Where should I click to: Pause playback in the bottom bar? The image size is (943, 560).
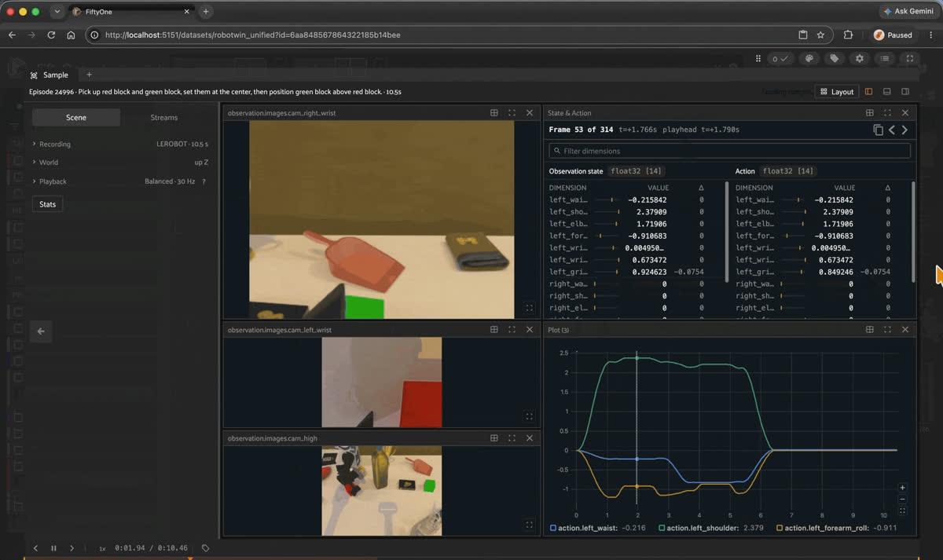(53, 548)
